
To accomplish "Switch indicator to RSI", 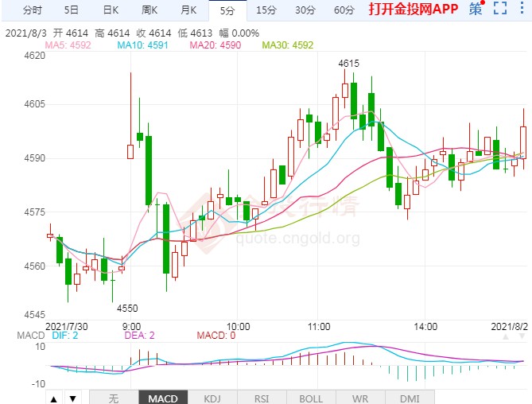I will [262, 398].
